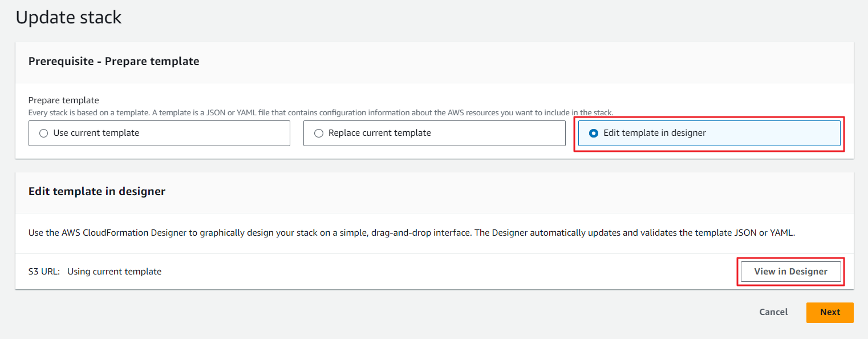Click the 'Use current template' label text

(96, 133)
